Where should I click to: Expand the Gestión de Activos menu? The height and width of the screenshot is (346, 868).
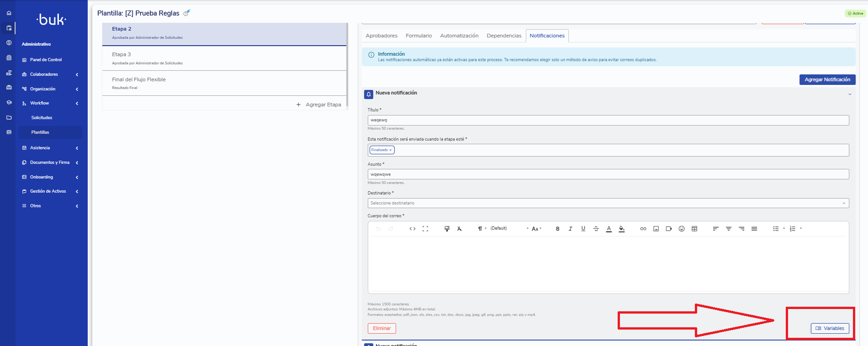click(50, 191)
